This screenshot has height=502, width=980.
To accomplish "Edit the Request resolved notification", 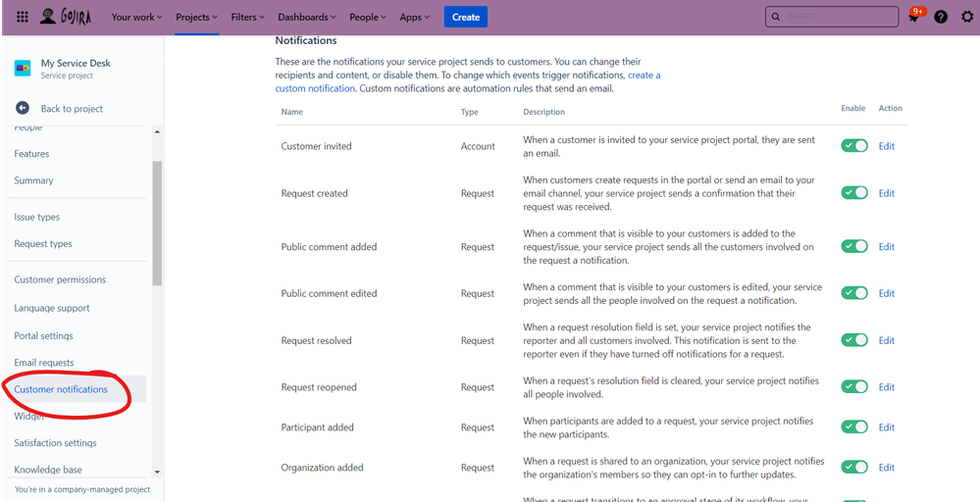I will point(886,341).
